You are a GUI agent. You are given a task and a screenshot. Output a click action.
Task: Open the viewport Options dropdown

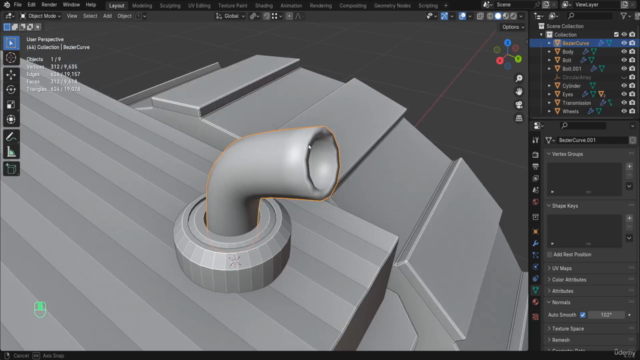[513, 27]
